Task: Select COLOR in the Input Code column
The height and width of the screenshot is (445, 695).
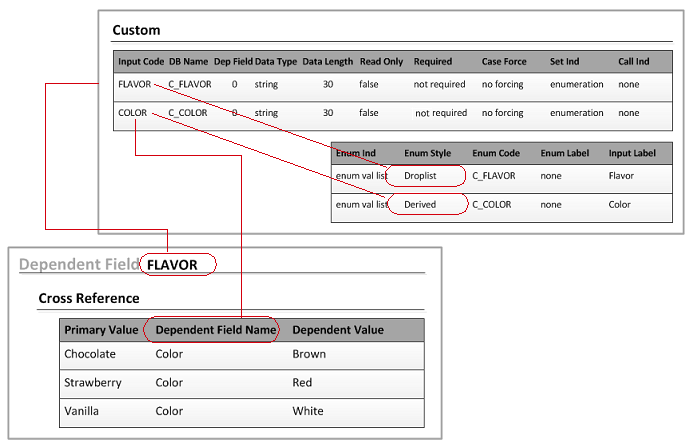Action: [x=132, y=113]
